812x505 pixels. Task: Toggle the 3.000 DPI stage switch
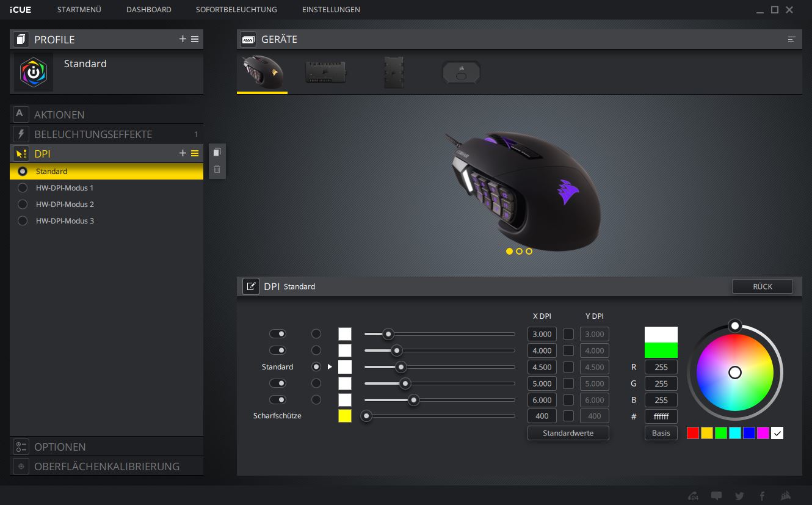pyautogui.click(x=278, y=334)
